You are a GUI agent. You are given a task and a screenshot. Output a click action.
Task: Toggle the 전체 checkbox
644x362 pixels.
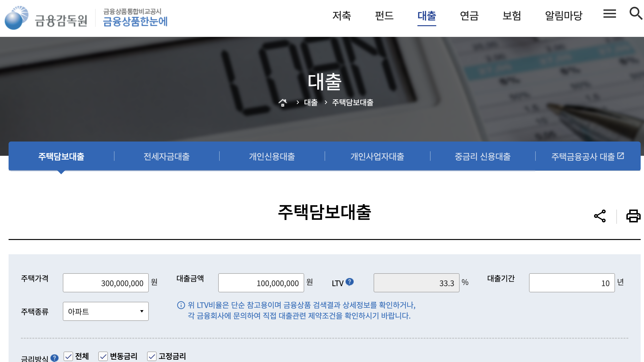(68, 356)
